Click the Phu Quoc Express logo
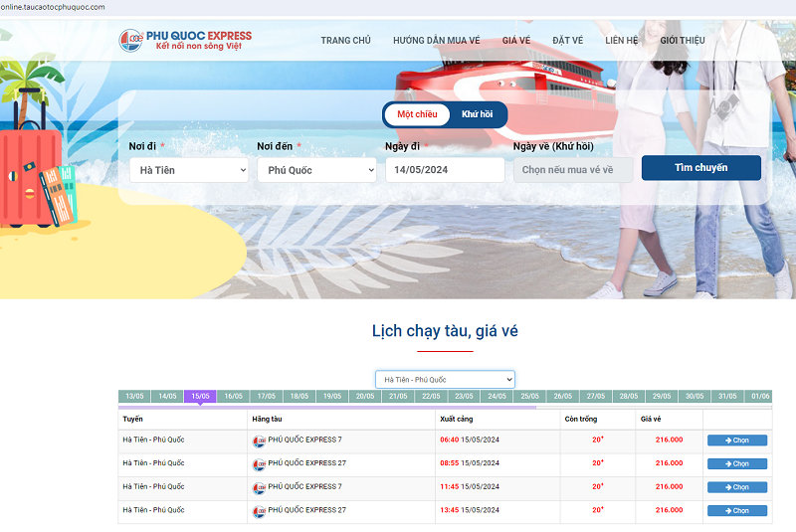 tap(185, 41)
